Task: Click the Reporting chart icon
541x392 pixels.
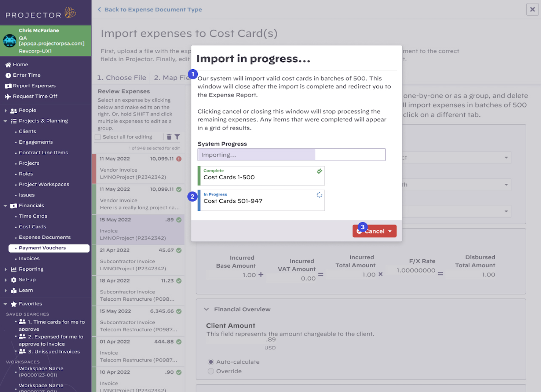Action: click(14, 270)
